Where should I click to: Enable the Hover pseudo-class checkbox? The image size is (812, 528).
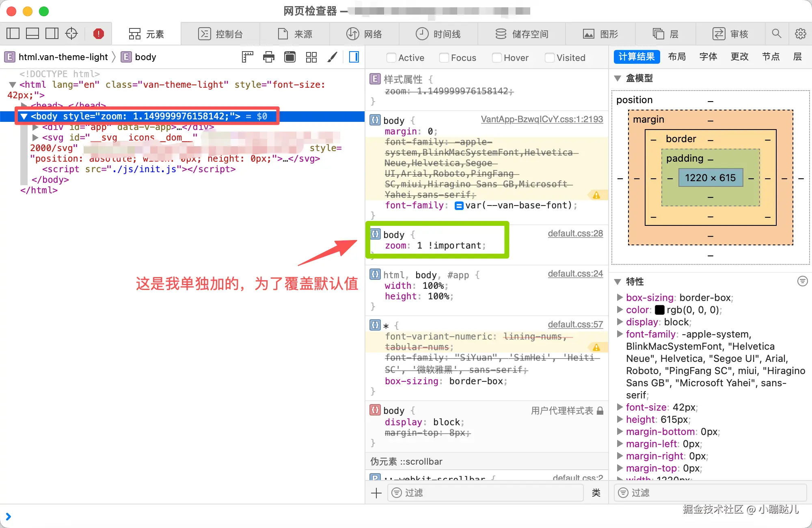497,58
